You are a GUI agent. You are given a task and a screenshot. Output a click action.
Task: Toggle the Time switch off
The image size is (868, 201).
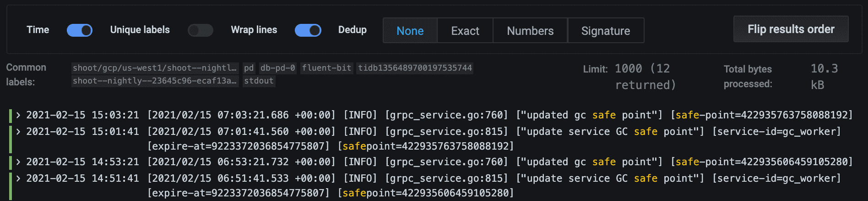pyautogui.click(x=80, y=30)
